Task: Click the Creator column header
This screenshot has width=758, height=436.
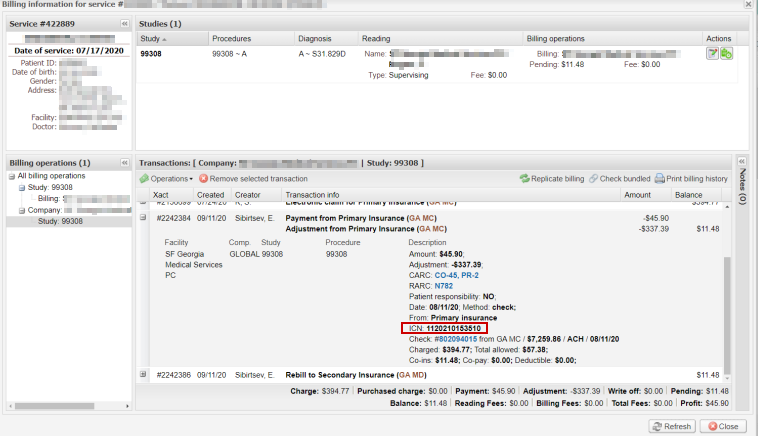Action: (256, 195)
